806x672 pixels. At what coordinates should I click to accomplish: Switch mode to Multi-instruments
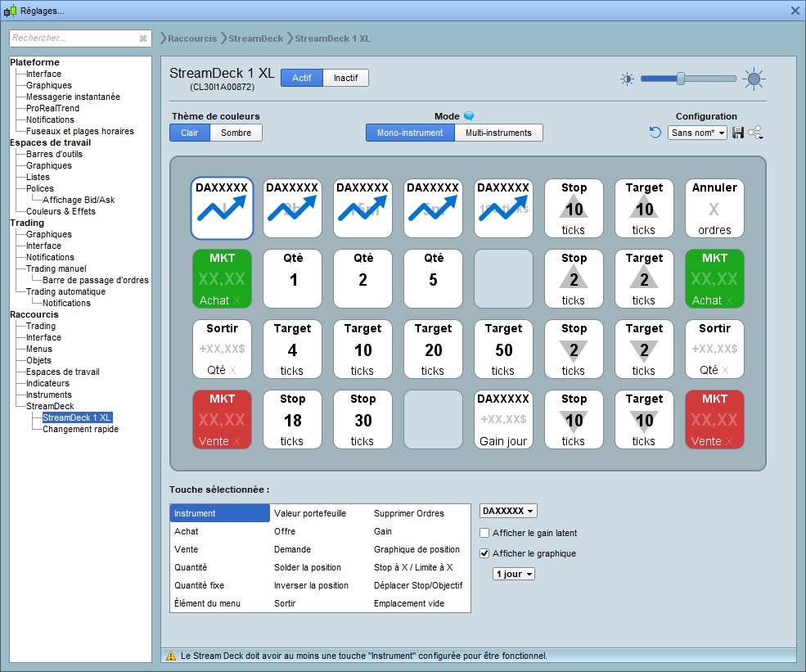(x=498, y=133)
